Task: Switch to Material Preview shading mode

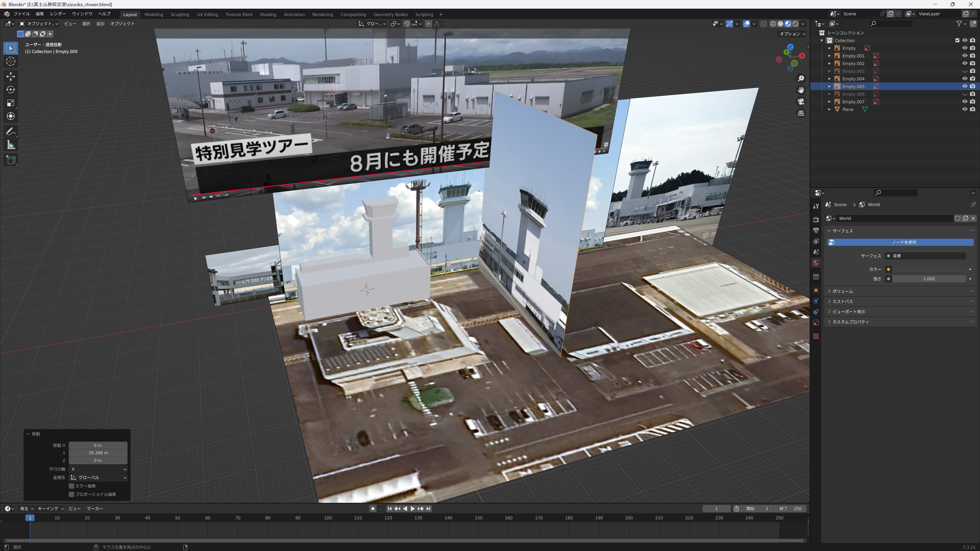Action: pyautogui.click(x=788, y=23)
